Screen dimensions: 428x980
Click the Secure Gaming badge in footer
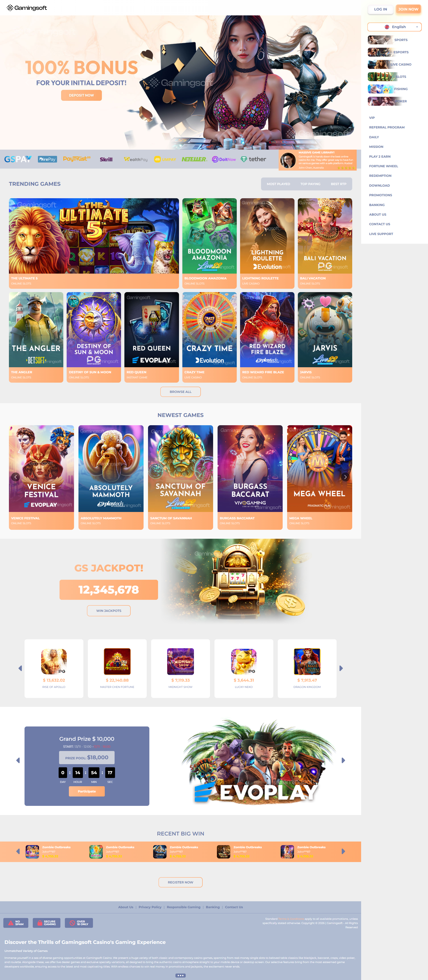tap(46, 923)
